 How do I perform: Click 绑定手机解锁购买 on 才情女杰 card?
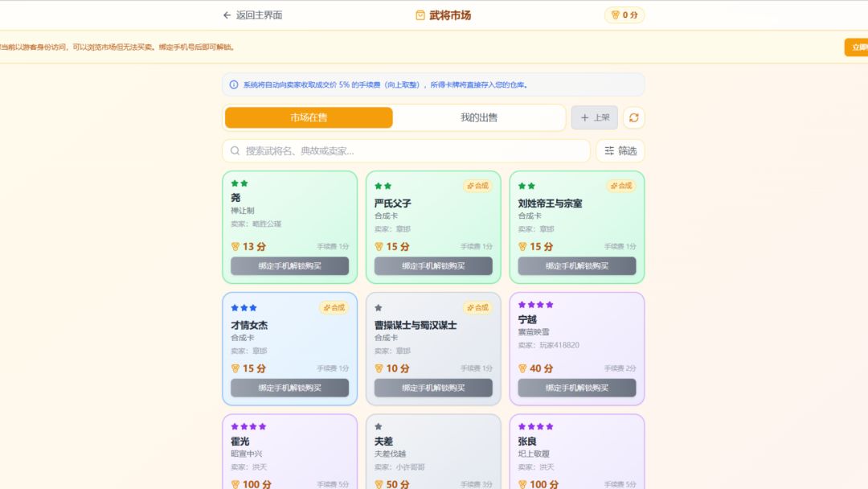(x=289, y=388)
